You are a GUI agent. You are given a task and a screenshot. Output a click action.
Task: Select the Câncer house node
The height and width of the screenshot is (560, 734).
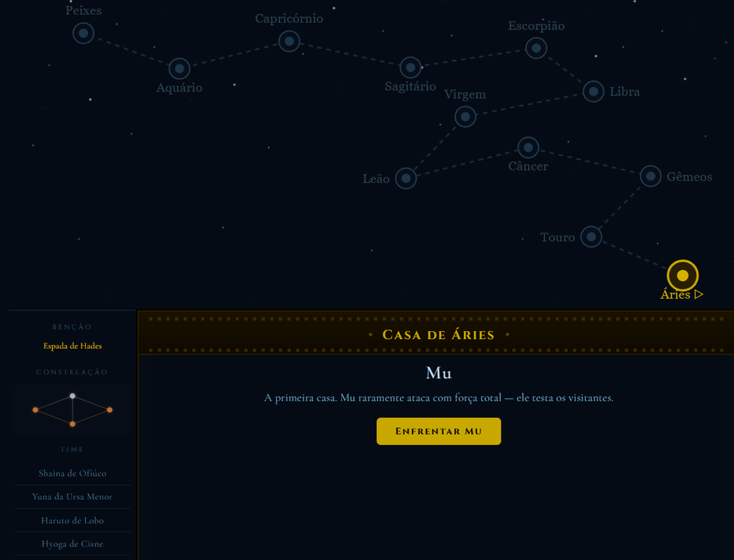coord(528,148)
